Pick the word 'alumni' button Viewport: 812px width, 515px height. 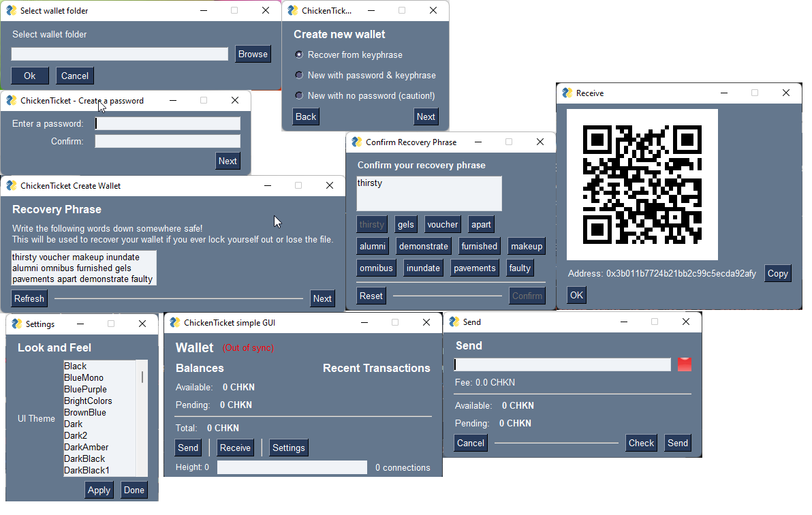point(373,246)
